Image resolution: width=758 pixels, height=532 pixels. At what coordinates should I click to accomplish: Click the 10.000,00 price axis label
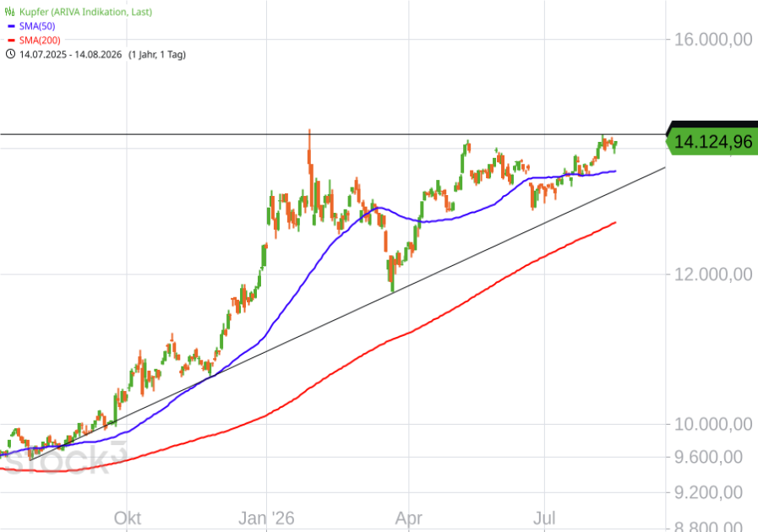click(713, 424)
